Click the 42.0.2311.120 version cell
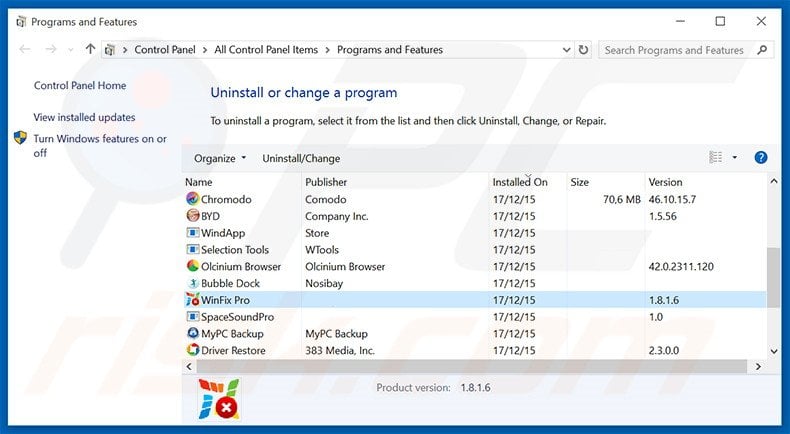790x434 pixels. 681,267
